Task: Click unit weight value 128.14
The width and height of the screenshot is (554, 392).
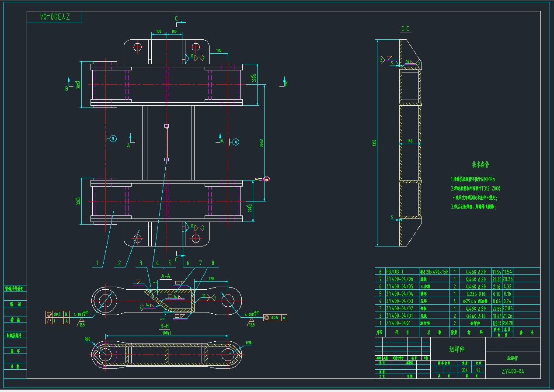Action: point(497,323)
